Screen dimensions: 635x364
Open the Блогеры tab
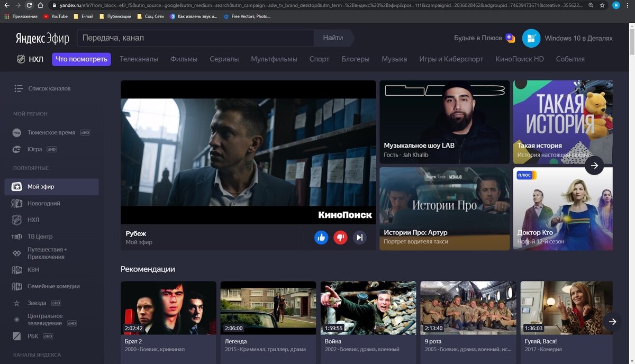pos(356,59)
